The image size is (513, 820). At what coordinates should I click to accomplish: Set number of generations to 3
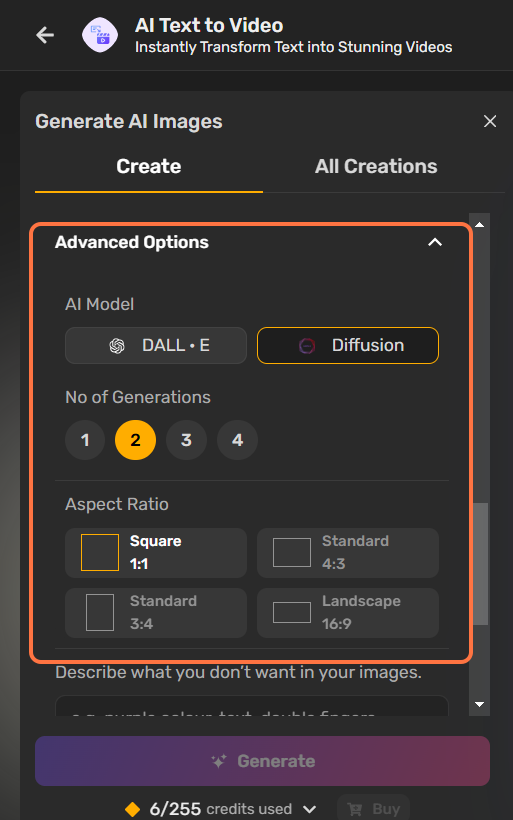(x=186, y=440)
